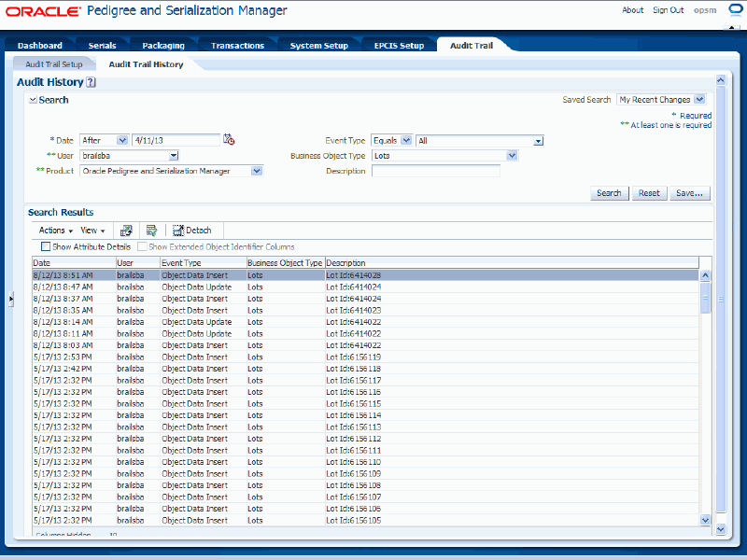The height and width of the screenshot is (560, 747).
Task: Click the opsm user name at top right
Action: 705,10
